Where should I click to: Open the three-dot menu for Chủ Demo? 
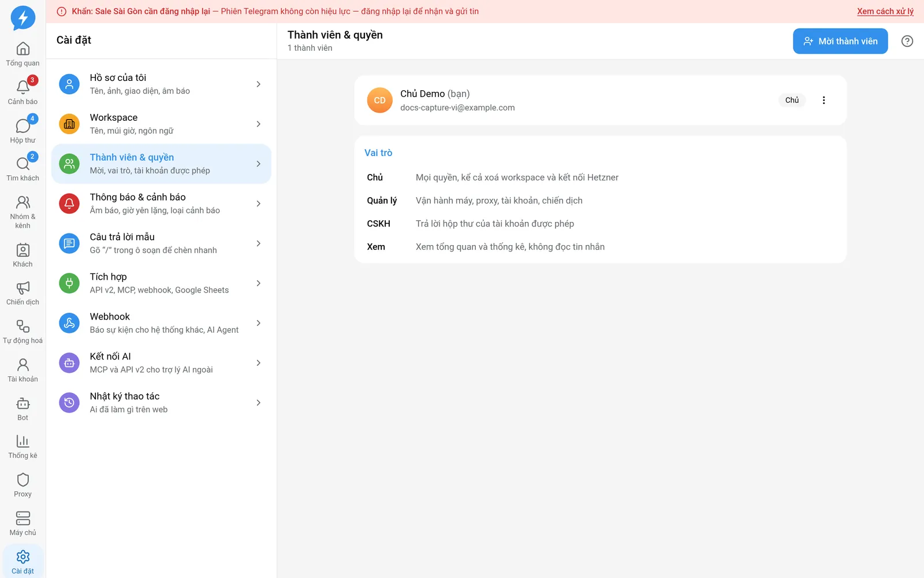pos(824,100)
